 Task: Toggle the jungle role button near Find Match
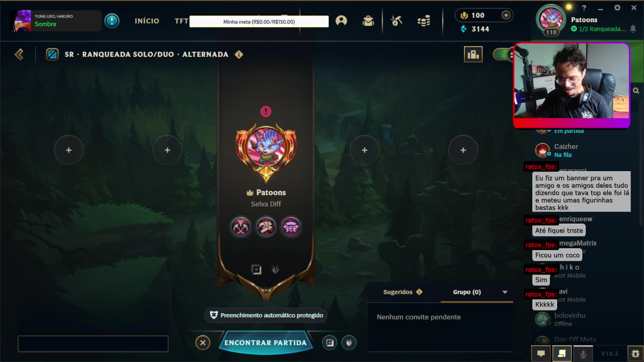349,343
